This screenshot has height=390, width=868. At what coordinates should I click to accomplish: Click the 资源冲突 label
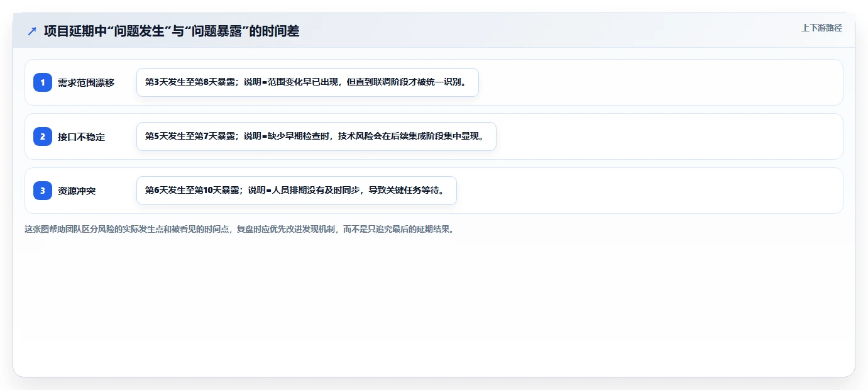[77, 191]
